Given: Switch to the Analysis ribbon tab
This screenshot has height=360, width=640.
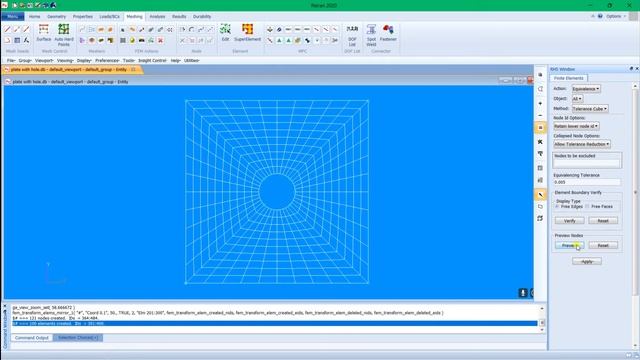Looking at the screenshot, I should pyautogui.click(x=157, y=17).
